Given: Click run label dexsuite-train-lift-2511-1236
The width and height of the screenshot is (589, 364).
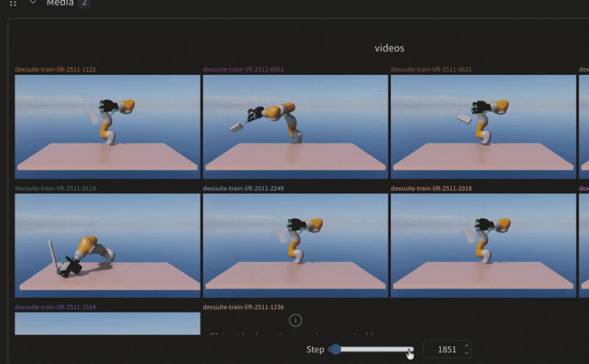Looking at the screenshot, I should (x=243, y=307).
